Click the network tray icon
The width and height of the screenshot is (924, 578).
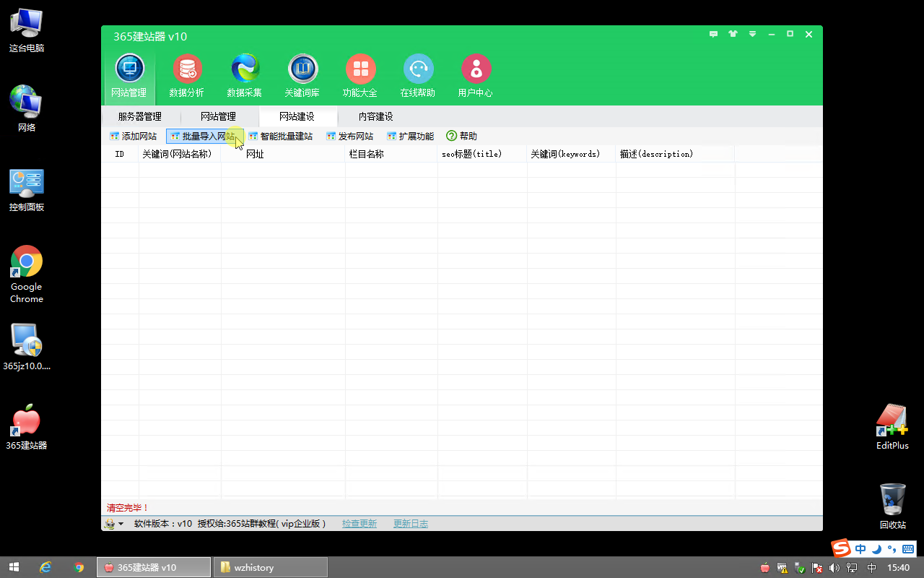853,568
